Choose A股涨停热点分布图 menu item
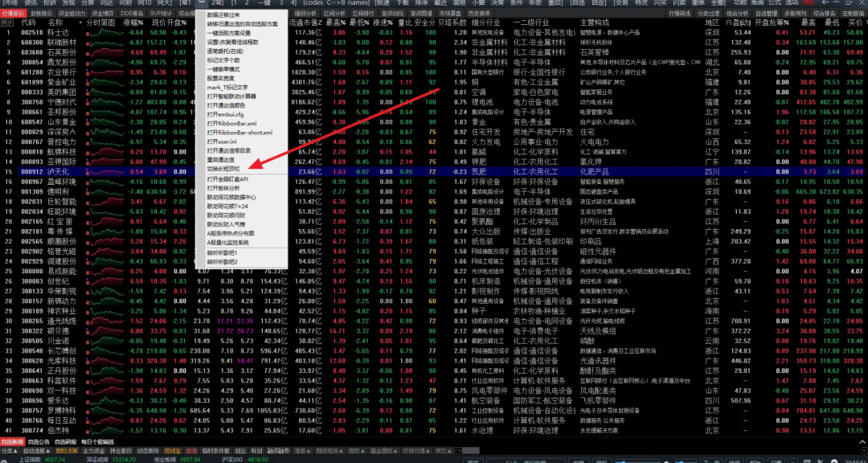 tap(231, 233)
